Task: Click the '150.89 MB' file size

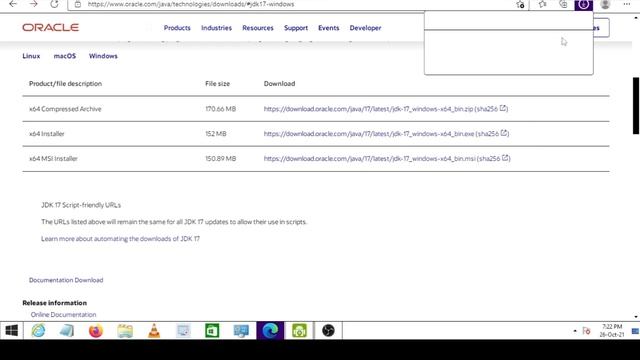Action: (220, 159)
